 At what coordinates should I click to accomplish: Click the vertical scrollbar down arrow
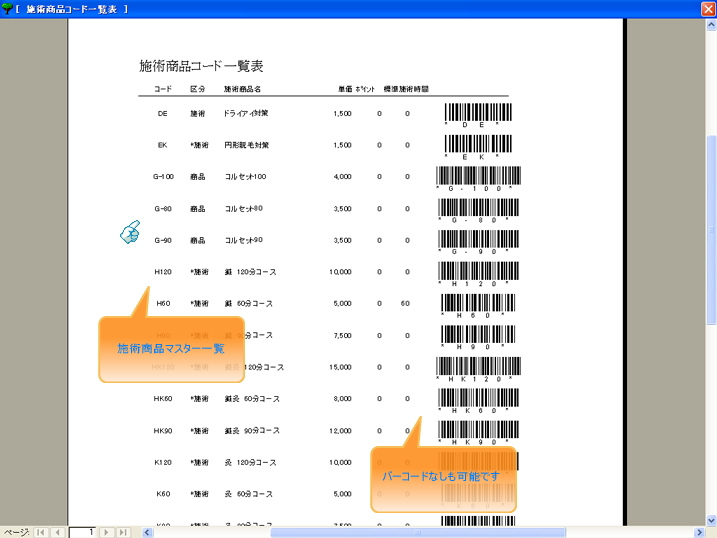point(711,520)
